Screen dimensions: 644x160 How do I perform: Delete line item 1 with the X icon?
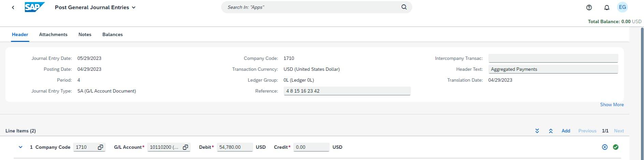[x=605, y=147]
